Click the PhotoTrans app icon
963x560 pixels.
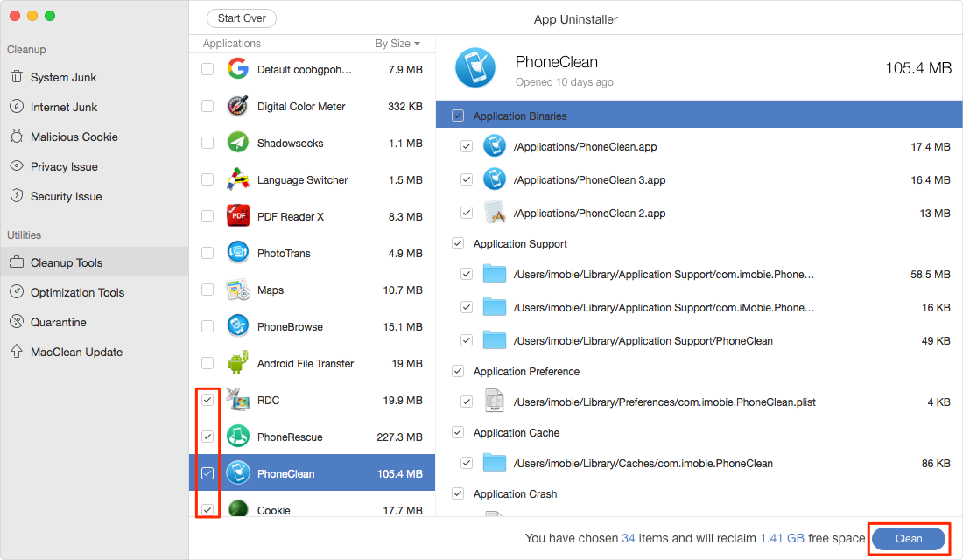[x=237, y=252]
